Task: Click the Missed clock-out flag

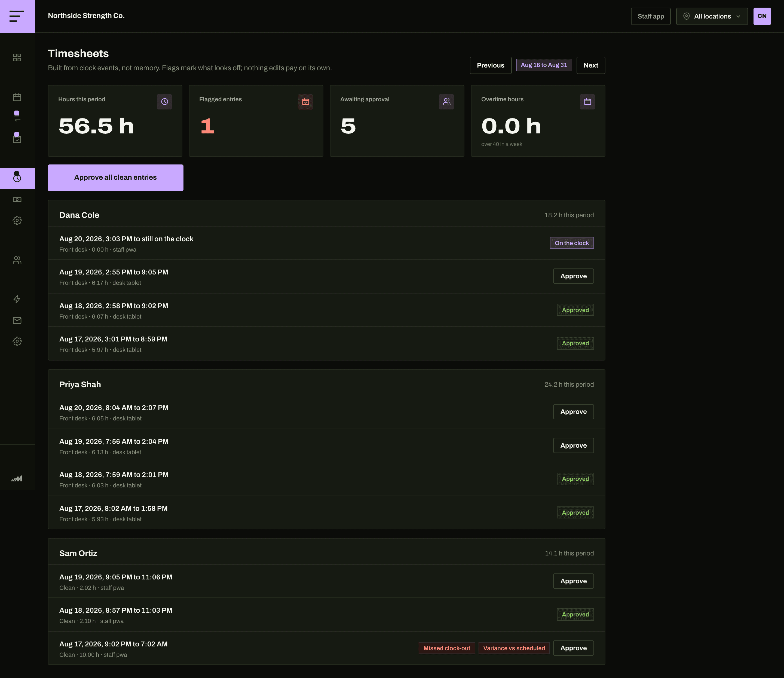Action: 446,648
